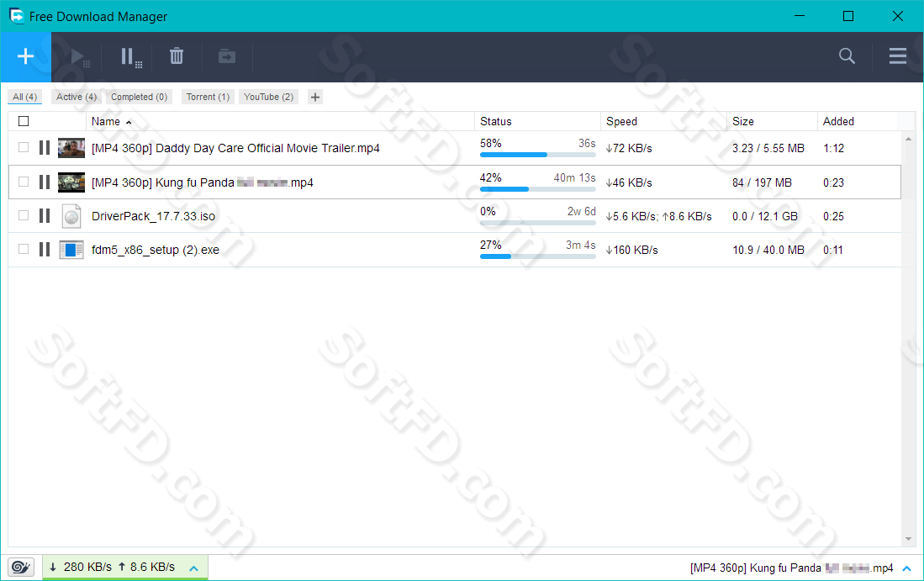Click the 160 KB/s speed value

[631, 250]
